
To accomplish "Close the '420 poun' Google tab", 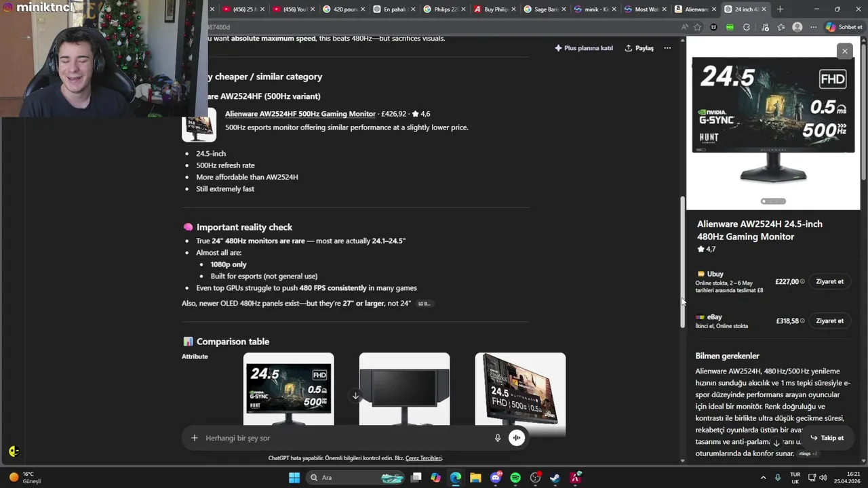I will tap(363, 9).
